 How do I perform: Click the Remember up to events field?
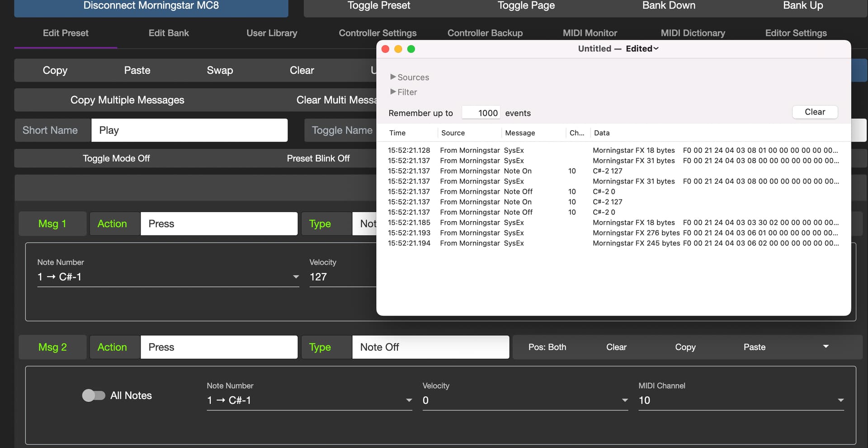pos(481,113)
